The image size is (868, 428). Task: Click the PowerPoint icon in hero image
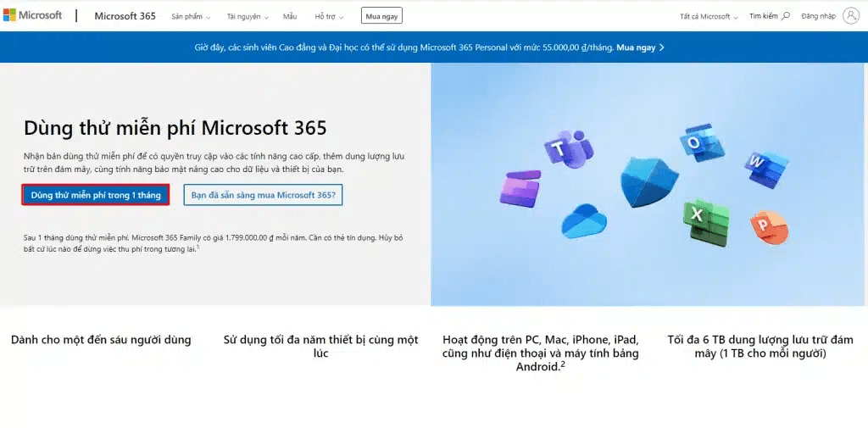point(769,226)
